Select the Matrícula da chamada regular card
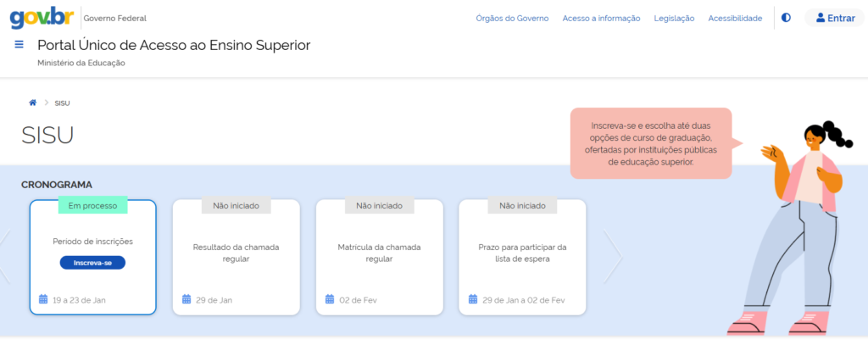Screen dimensions: 868x345 click(x=379, y=254)
